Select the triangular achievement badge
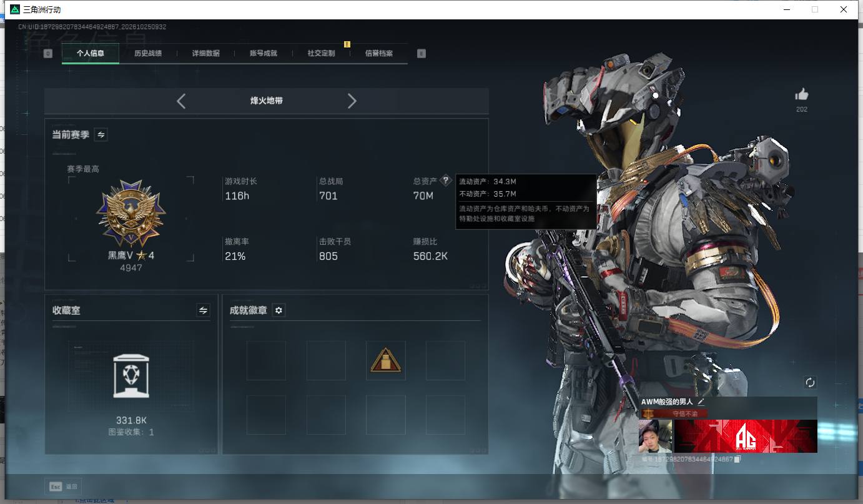The width and height of the screenshot is (863, 504). coord(386,360)
